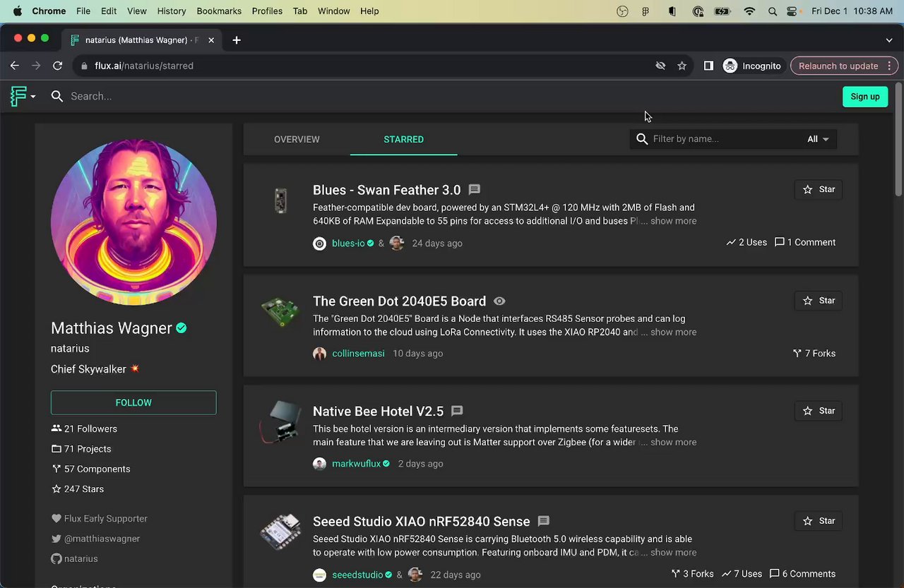Expand show more on Swan Feather description
The height and width of the screenshot is (588, 904).
tap(673, 221)
